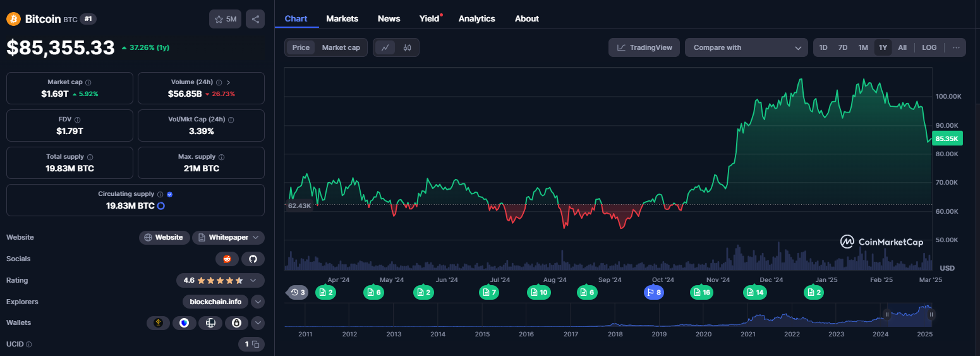Open Jun '24 news marker 2
This screenshot has width=980, height=356.
click(x=423, y=292)
